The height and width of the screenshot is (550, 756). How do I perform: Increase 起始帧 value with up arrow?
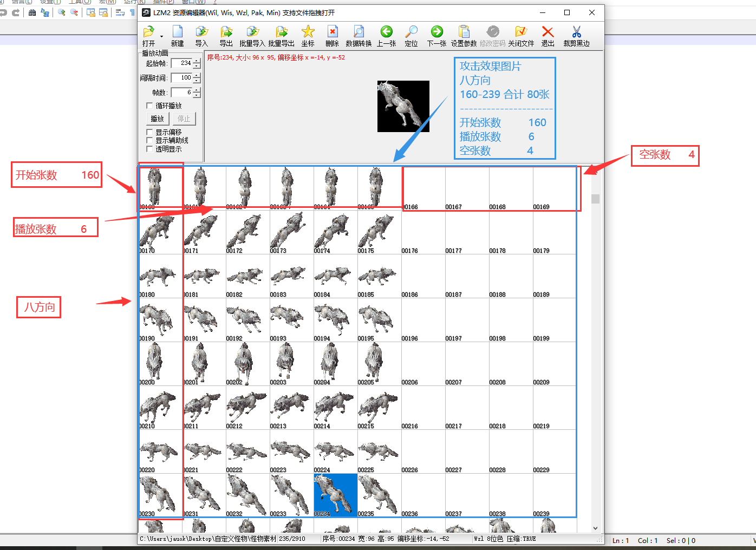click(197, 61)
